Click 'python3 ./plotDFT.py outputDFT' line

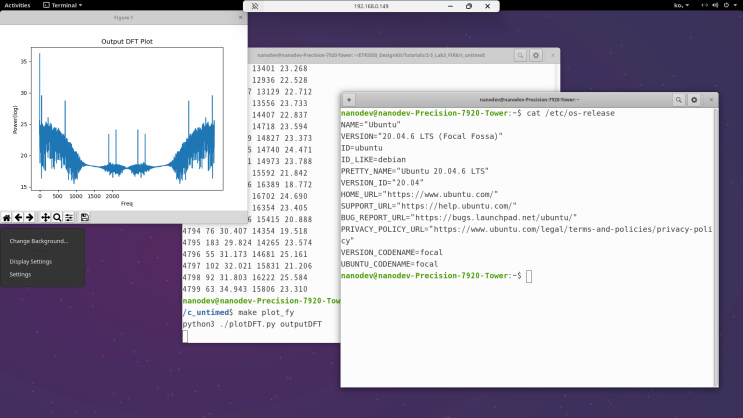(252, 324)
